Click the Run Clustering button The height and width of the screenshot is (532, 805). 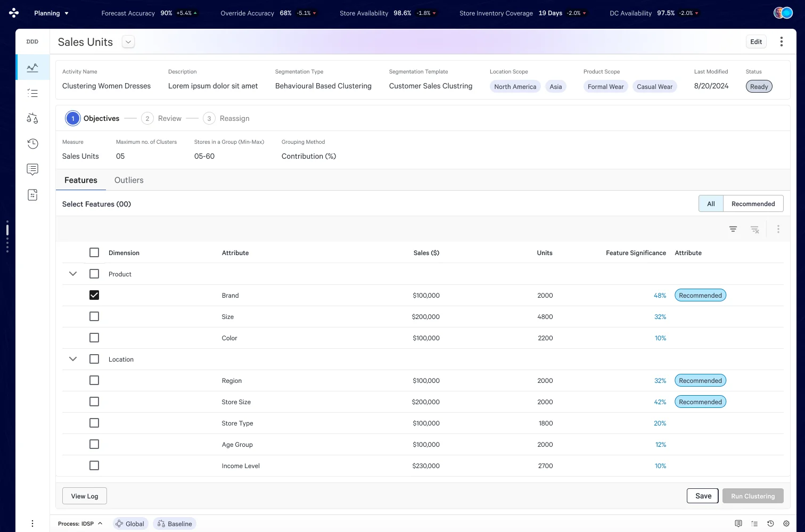point(753,496)
